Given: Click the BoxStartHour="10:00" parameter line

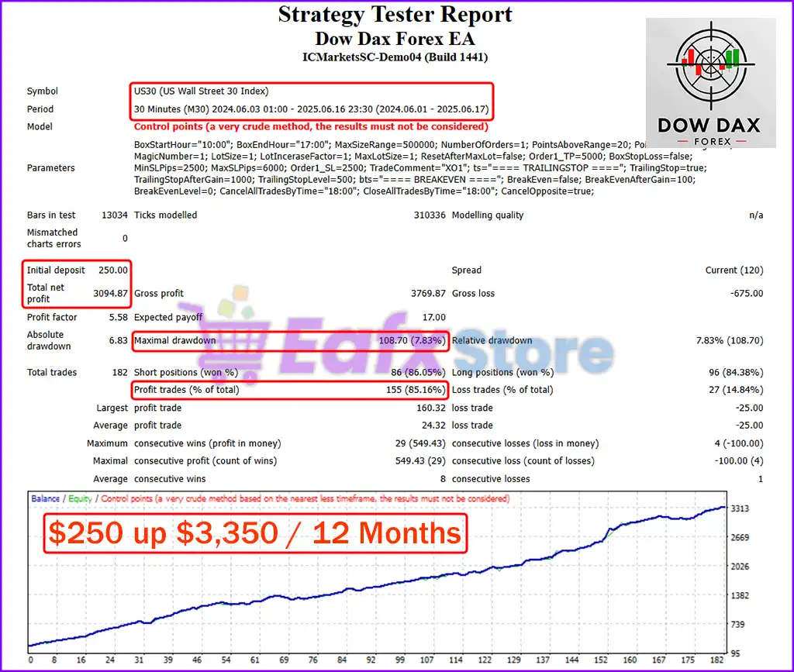Looking at the screenshot, I should pyautogui.click(x=390, y=145).
